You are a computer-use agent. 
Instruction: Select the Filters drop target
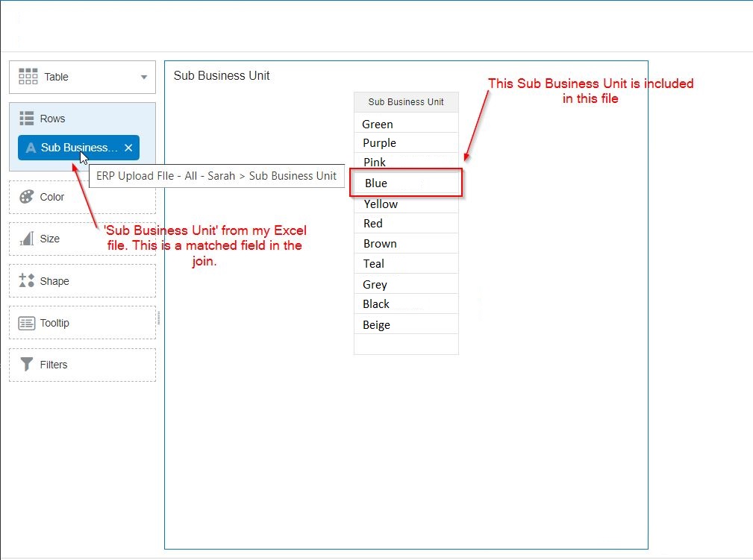coord(82,365)
